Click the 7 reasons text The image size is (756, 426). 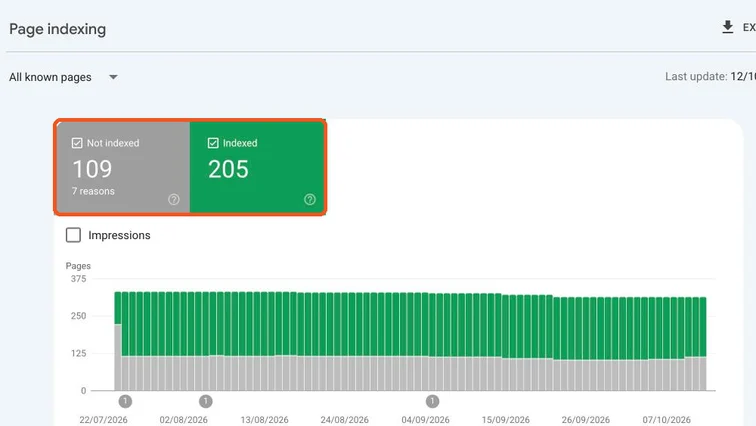coord(94,191)
